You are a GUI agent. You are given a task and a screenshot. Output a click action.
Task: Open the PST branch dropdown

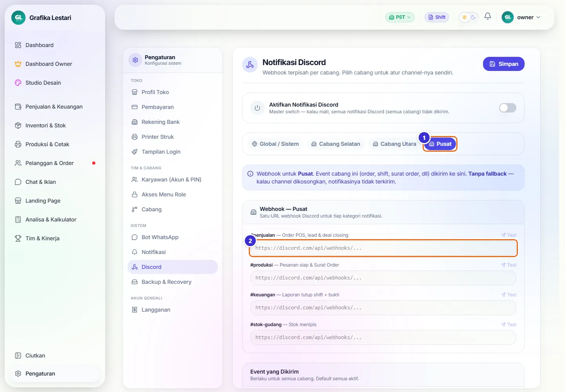pyautogui.click(x=400, y=17)
